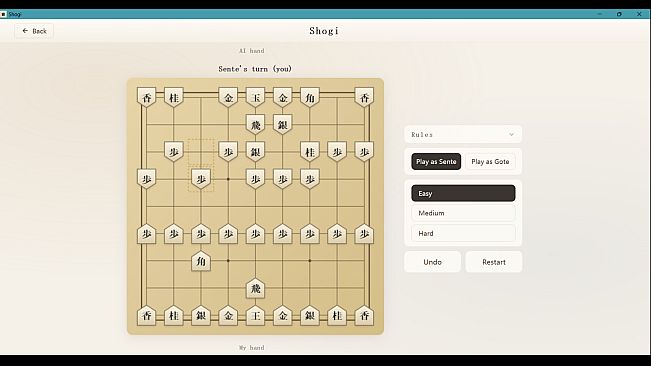Select Sente's gold (金) right of the king
Viewport: 651px width, 366px height.
coord(283,315)
